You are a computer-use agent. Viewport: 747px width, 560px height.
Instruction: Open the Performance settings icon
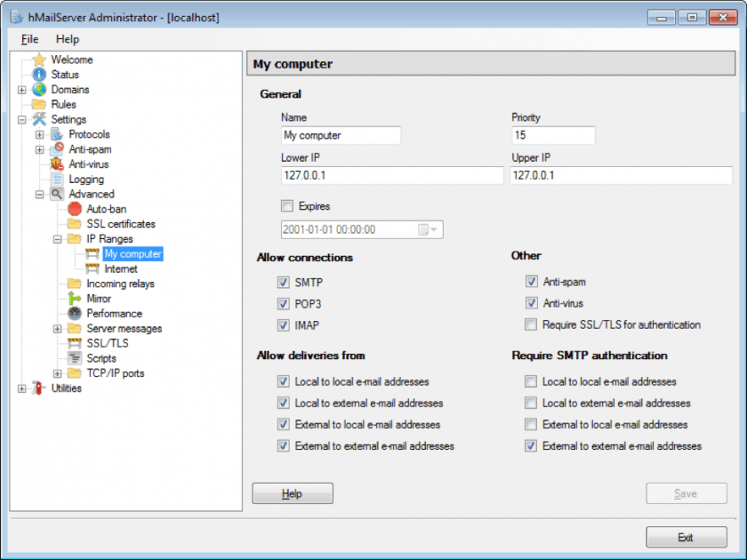76,313
